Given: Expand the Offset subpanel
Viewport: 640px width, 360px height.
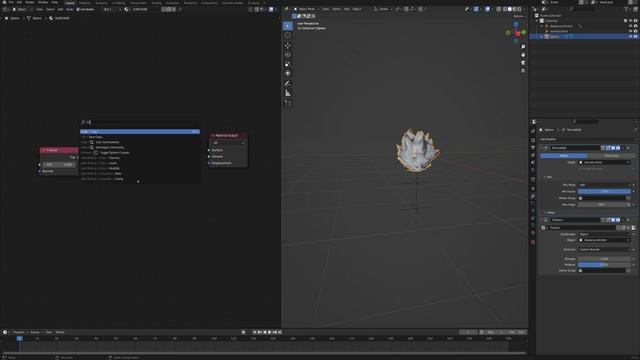Looking at the screenshot, I should pos(549,213).
